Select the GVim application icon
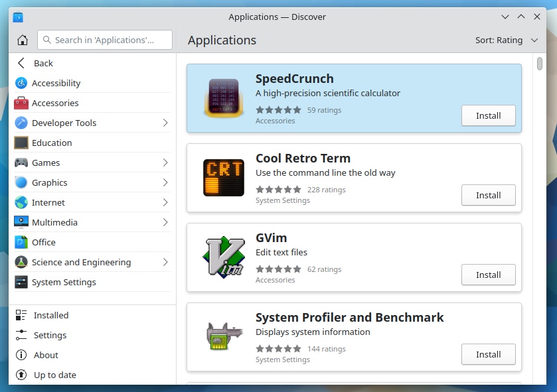Screen dimensions: 557x392 point(224,257)
